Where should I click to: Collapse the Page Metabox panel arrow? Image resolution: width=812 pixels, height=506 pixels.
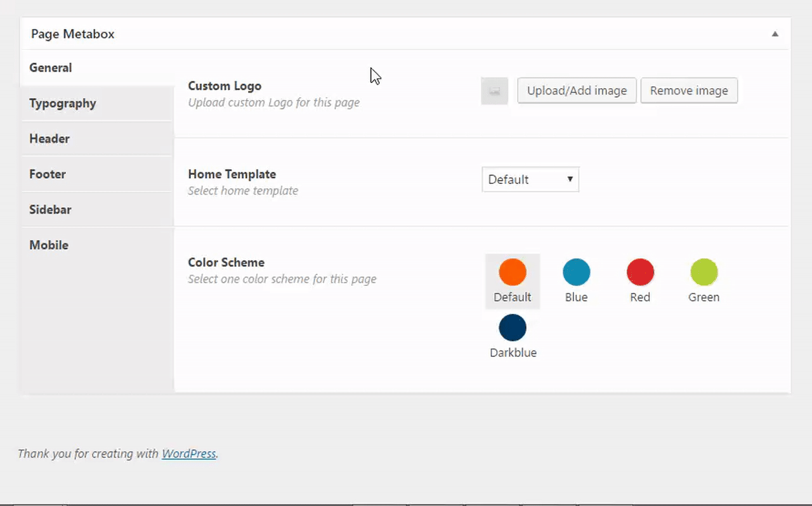(775, 34)
